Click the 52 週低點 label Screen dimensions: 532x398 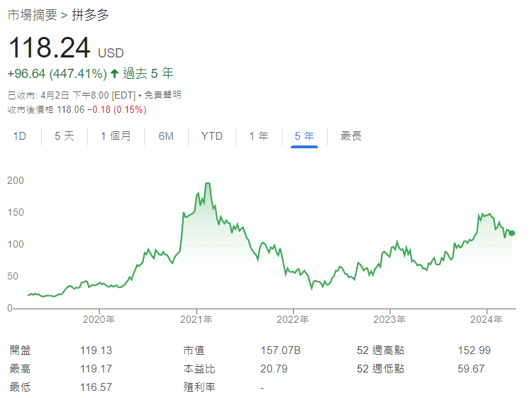point(380,368)
